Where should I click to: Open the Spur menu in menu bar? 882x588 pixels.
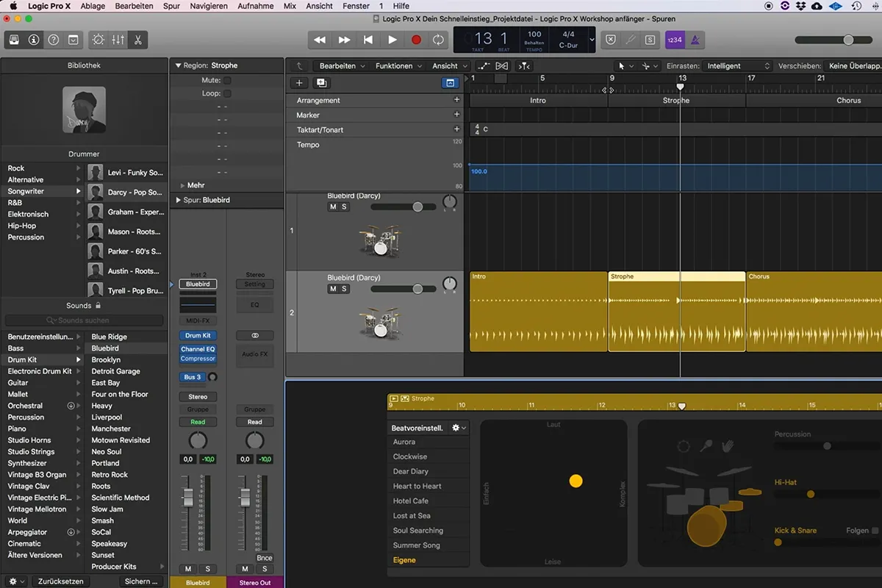(x=171, y=6)
